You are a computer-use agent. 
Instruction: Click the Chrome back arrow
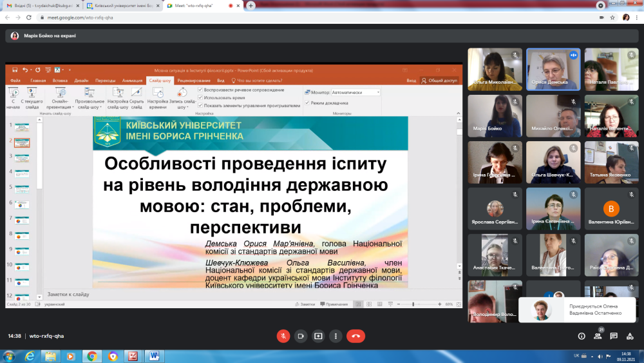click(7, 17)
